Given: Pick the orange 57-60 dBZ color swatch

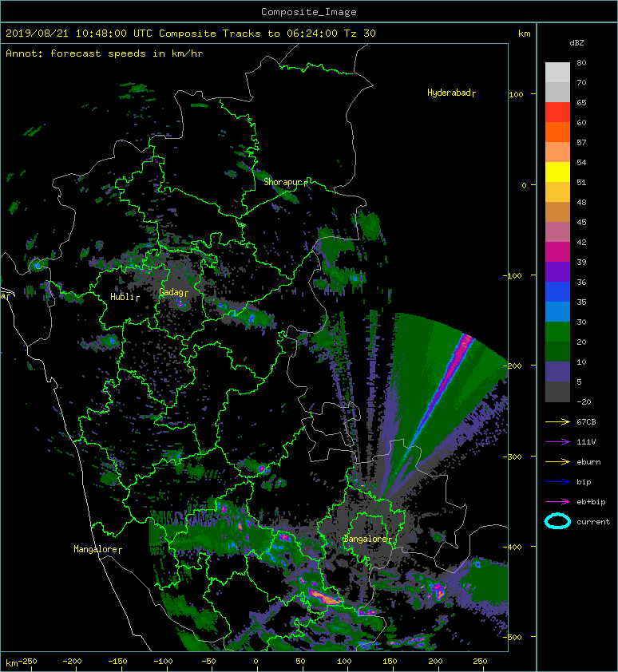Looking at the screenshot, I should (x=557, y=132).
